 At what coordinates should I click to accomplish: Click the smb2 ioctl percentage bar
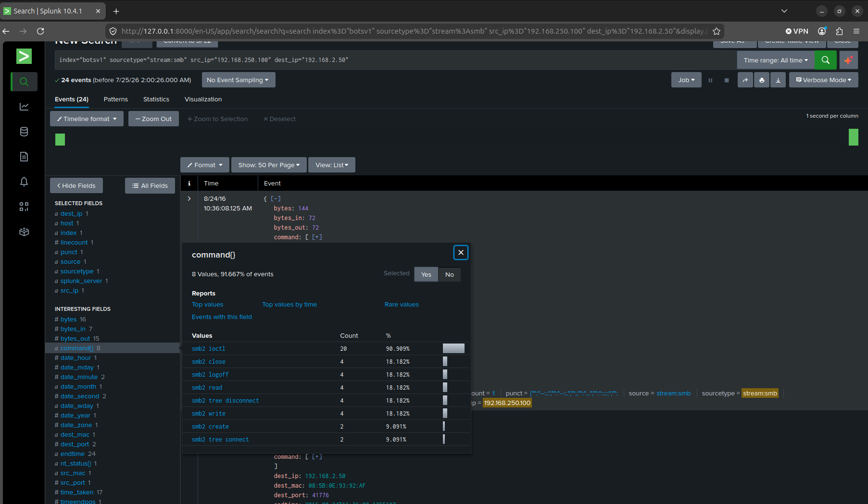click(x=453, y=348)
